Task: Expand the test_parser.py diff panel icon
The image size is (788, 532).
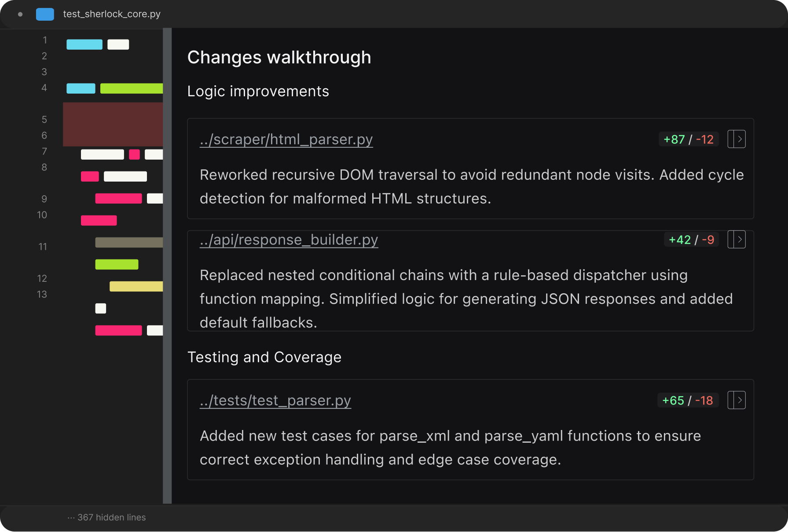Action: (736, 401)
